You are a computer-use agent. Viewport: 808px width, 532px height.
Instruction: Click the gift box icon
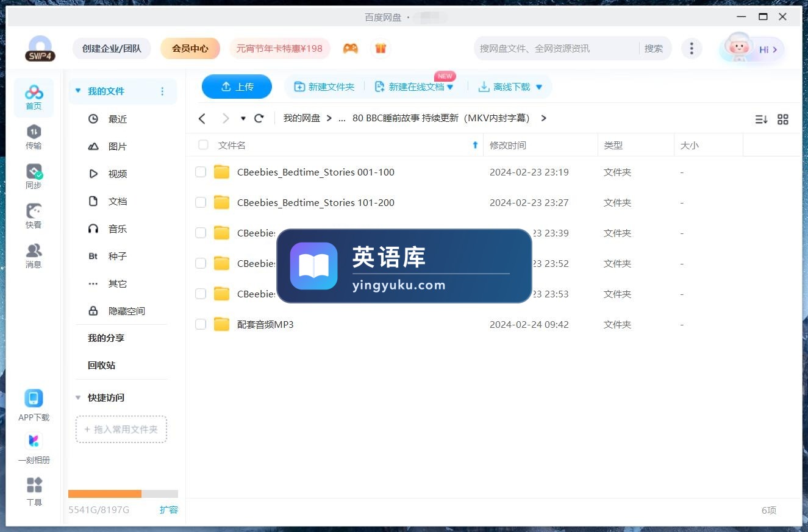coord(381,49)
